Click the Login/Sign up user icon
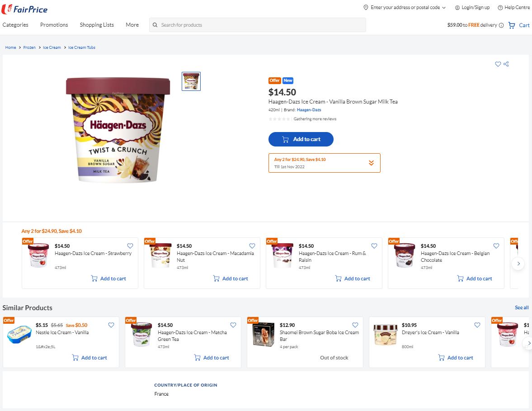Viewport: 532px width, 411px height. click(457, 8)
